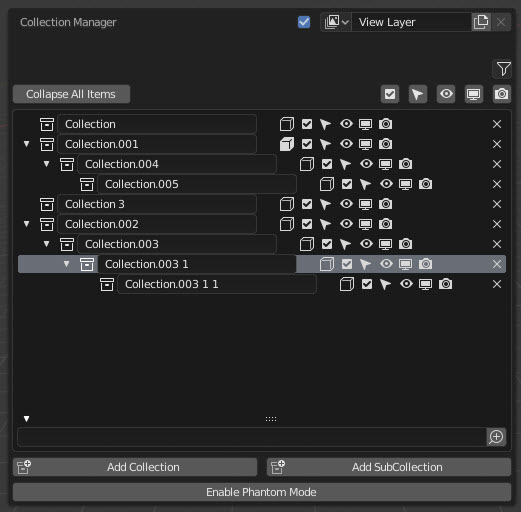Open the filter options funnel icon

[502, 69]
